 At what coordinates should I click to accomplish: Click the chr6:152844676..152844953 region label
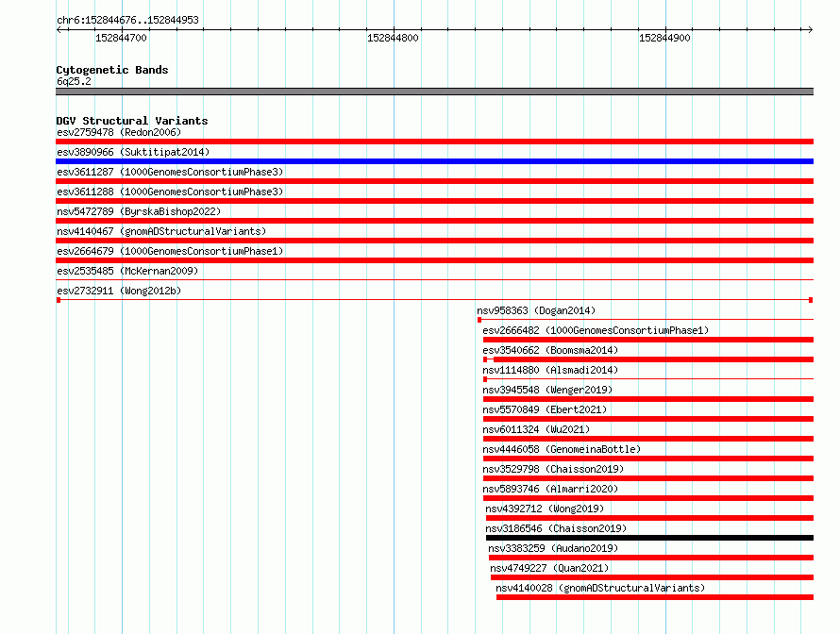click(127, 20)
